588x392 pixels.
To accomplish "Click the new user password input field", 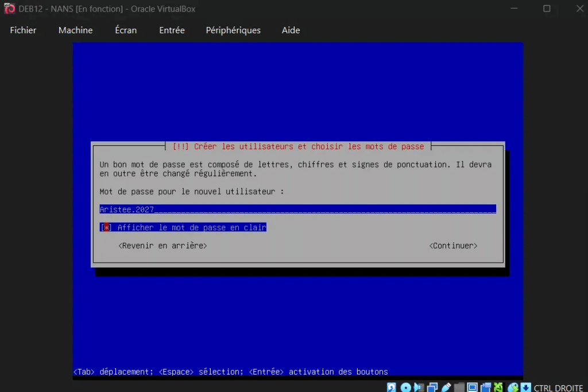I will tap(297, 209).
